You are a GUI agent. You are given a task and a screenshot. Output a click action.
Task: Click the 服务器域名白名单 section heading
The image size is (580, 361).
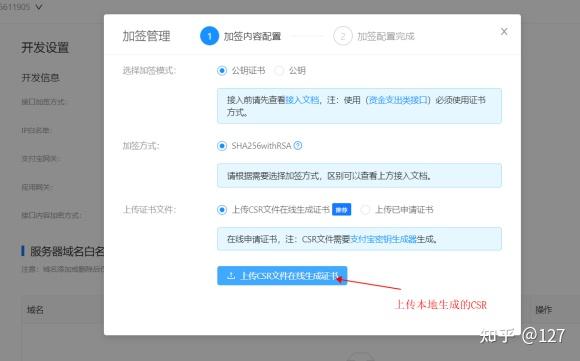[x=67, y=252]
